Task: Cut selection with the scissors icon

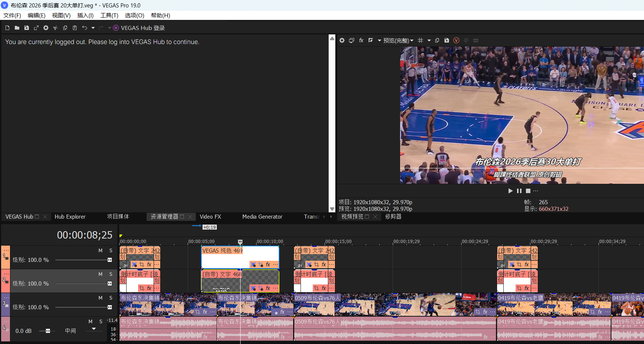Action: pos(56,28)
